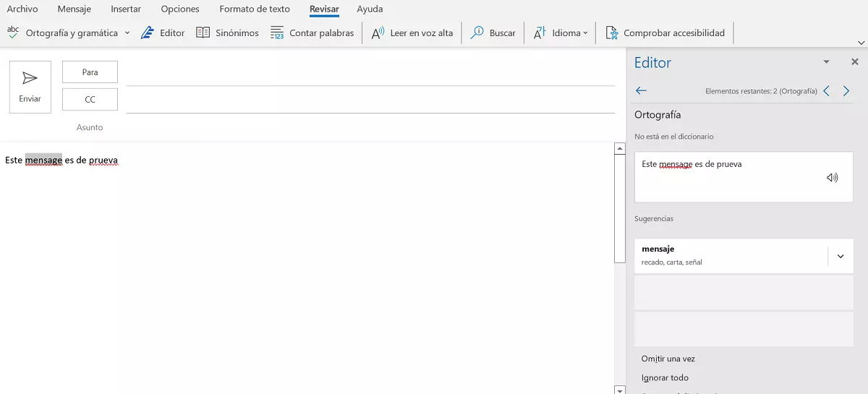The image size is (868, 394).
Task: Choose Omitir una vez
Action: pos(668,359)
